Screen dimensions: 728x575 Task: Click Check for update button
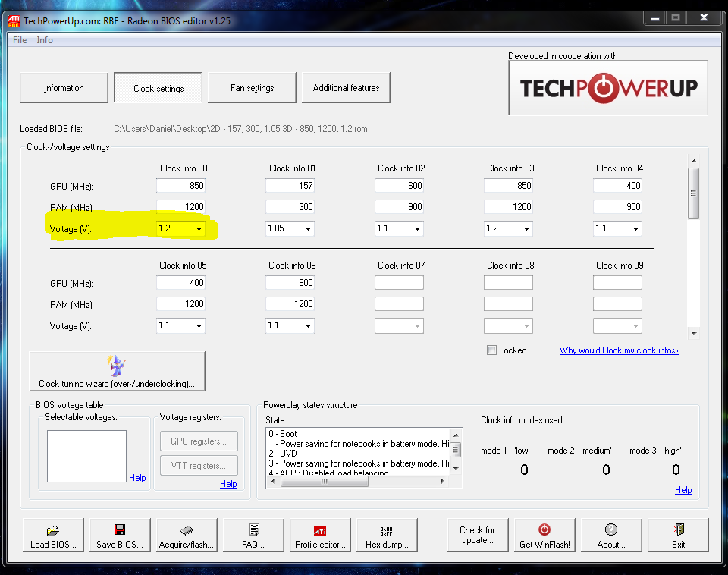tap(478, 535)
